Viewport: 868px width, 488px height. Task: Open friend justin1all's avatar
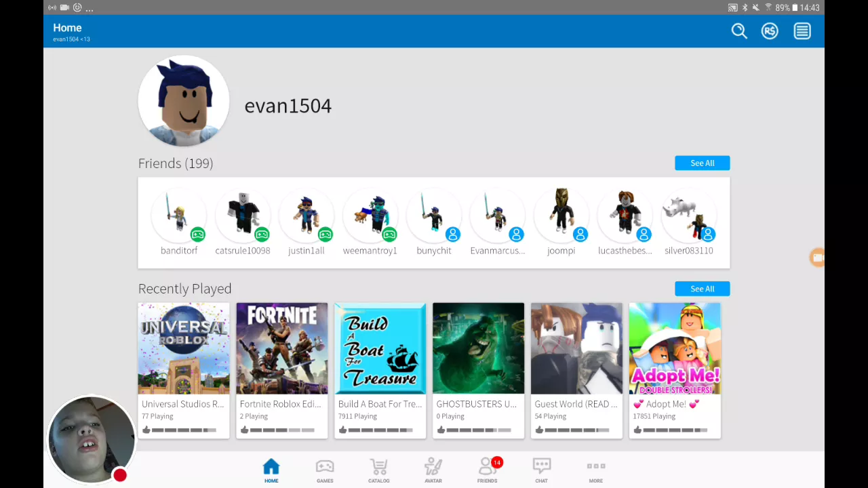307,215
